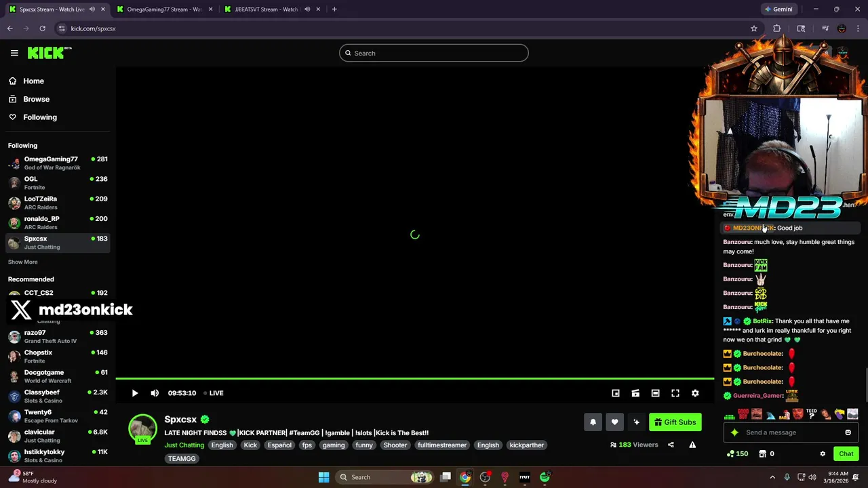Click the Kick logo

(x=50, y=53)
